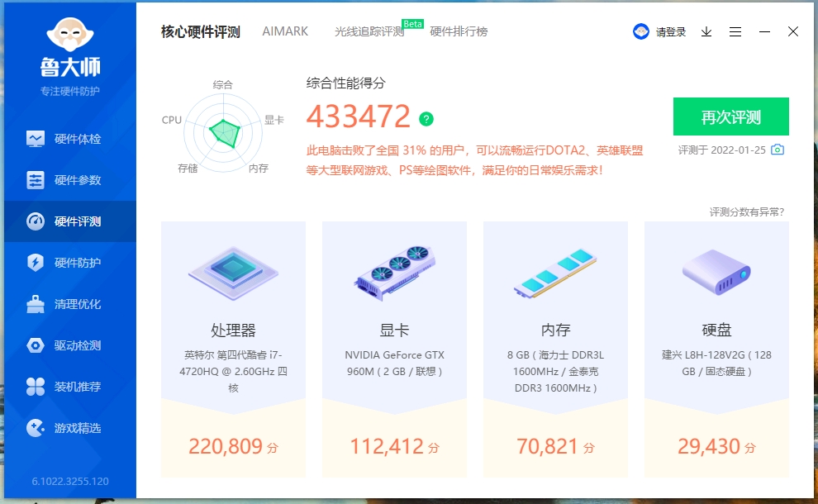The height and width of the screenshot is (504, 818).
Task: Click the processor chip illustration
Action: point(233,273)
